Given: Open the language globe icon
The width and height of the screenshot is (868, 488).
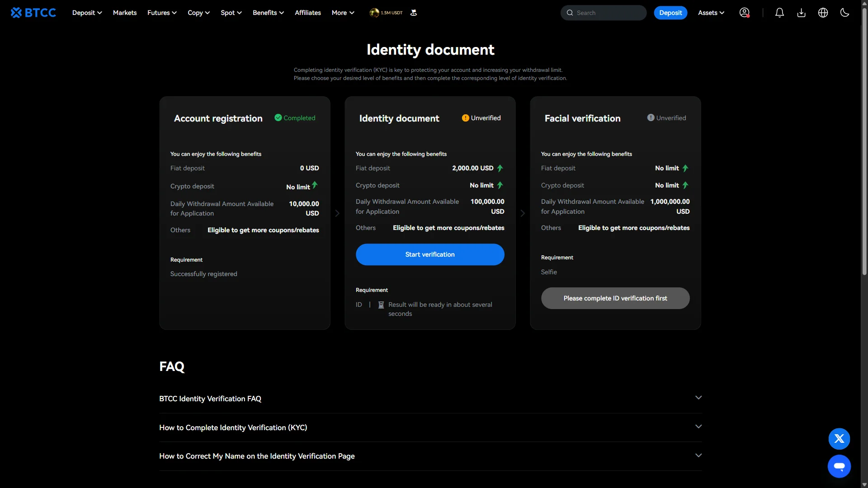Looking at the screenshot, I should coord(823,13).
